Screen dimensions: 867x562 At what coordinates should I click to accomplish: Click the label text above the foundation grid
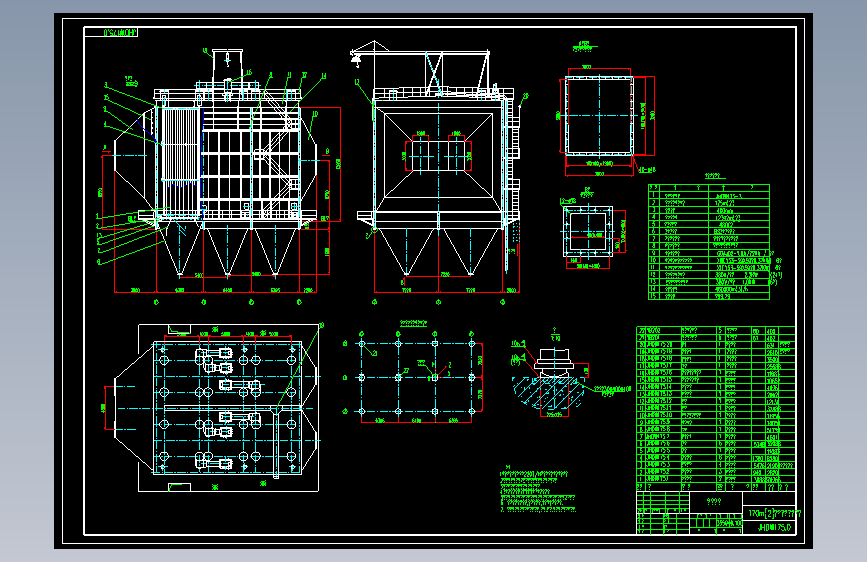[x=414, y=323]
